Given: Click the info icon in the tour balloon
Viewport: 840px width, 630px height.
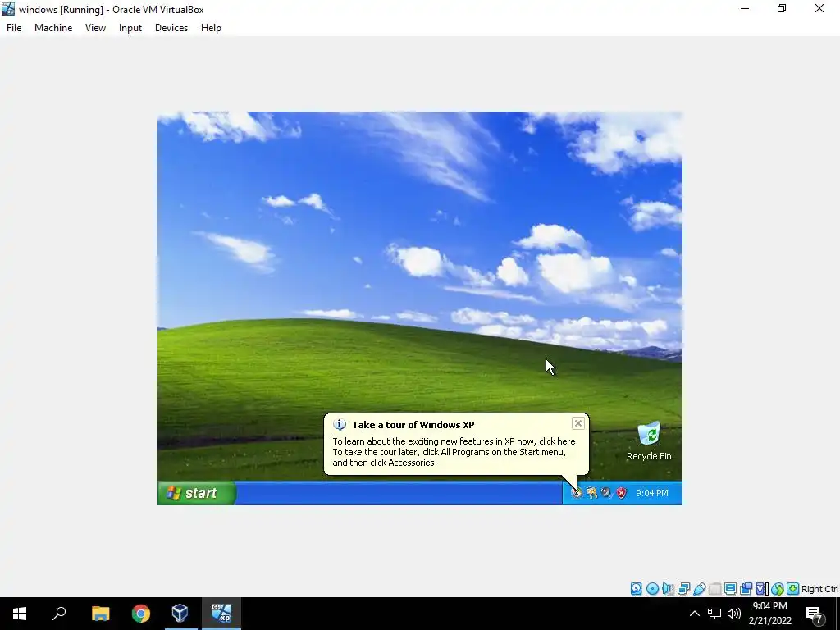Looking at the screenshot, I should pyautogui.click(x=339, y=425).
